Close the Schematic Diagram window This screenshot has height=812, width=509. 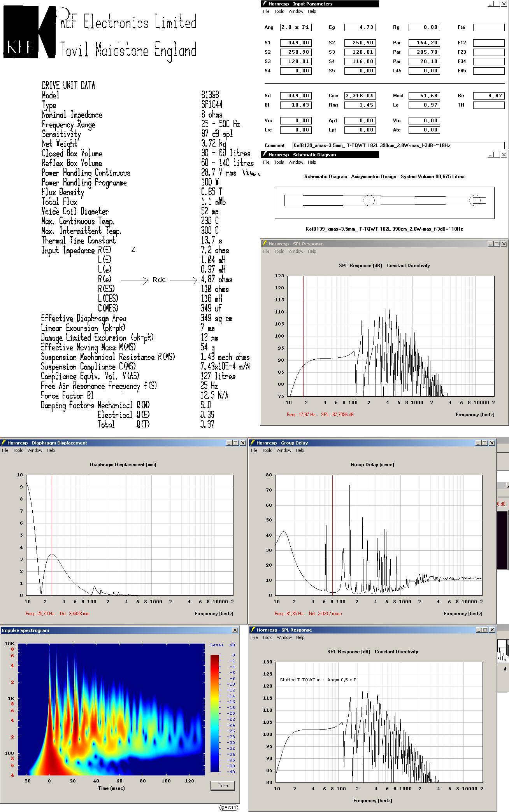504,155
